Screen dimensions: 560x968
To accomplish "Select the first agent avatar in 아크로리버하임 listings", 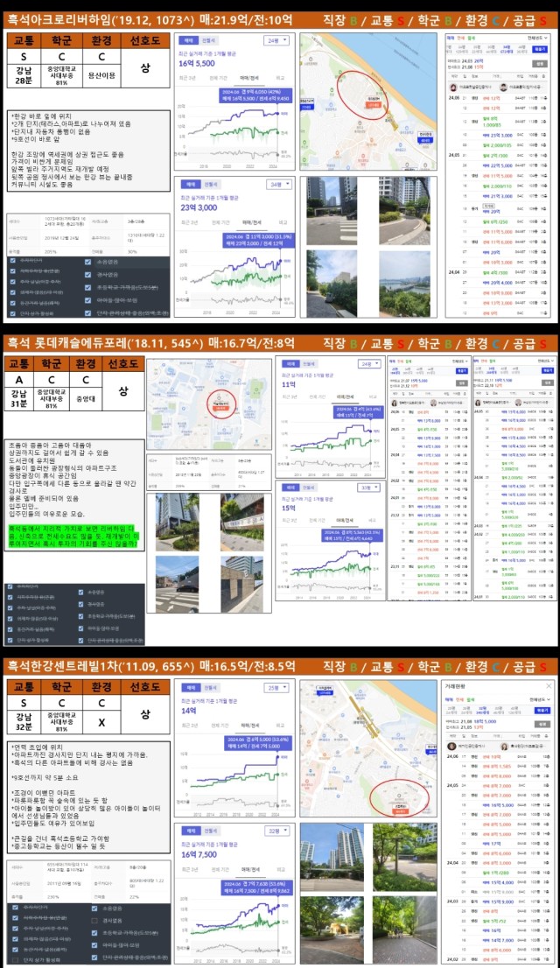I will coord(453,87).
